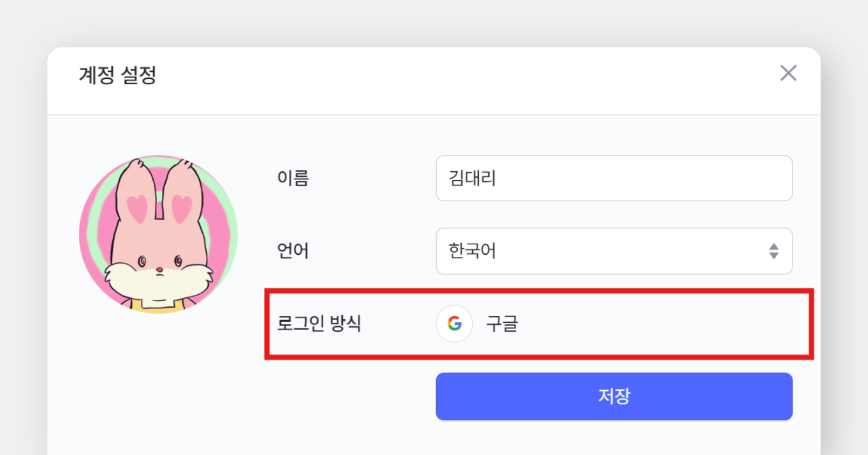Place cursor on 김대리 name text
The width and height of the screenshot is (868, 455).
pos(472,178)
